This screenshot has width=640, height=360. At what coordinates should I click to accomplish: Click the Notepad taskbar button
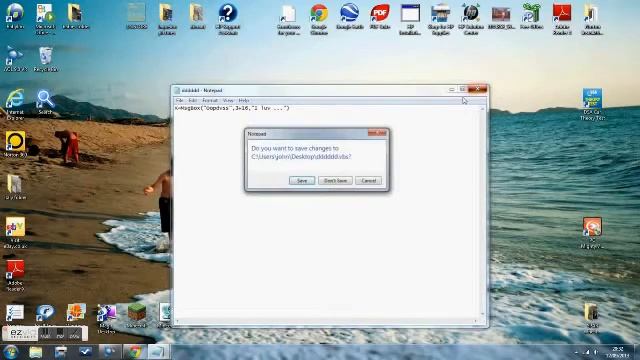coord(158,352)
